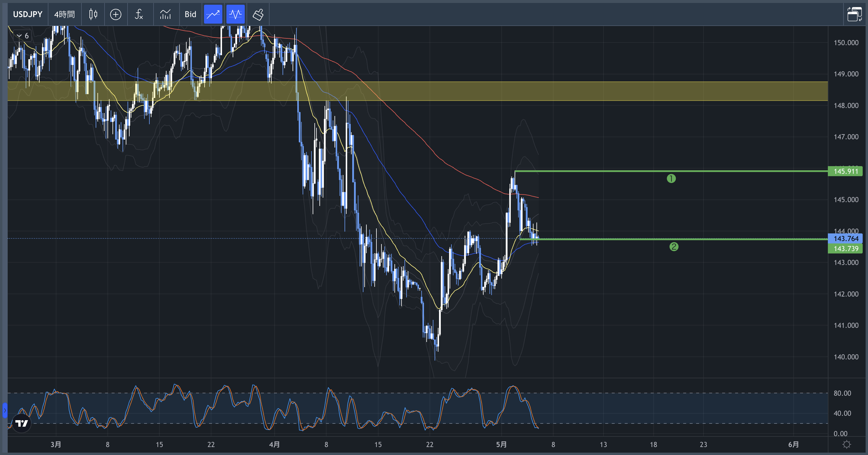Change the 4時間 timeframe interval
Screen dimensions: 868x455
coord(65,14)
